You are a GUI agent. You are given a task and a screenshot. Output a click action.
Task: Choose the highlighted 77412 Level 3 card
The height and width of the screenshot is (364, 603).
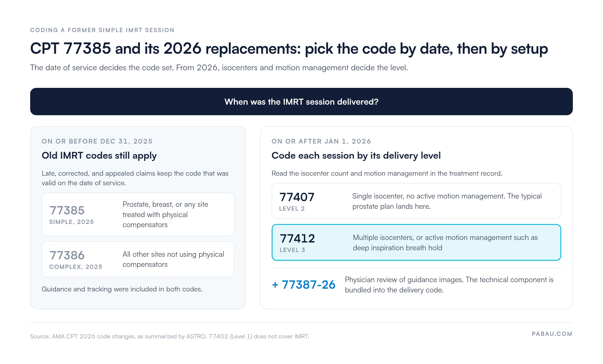coord(416,242)
